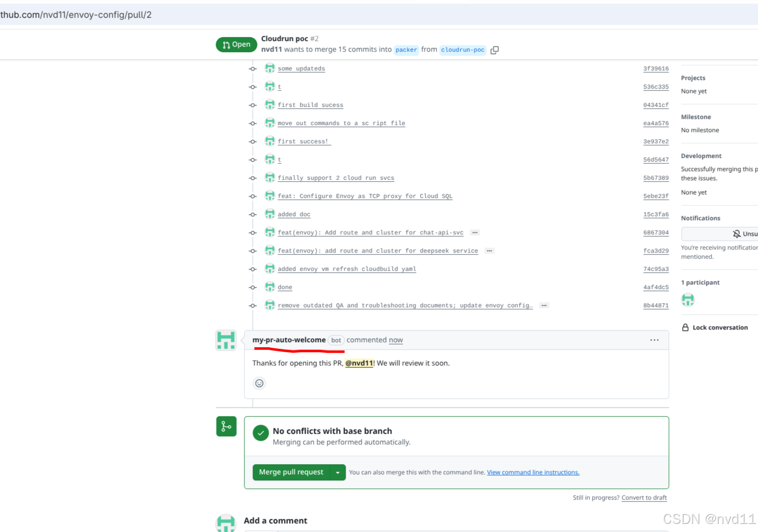Click the Development sidebar heading

[x=701, y=156]
